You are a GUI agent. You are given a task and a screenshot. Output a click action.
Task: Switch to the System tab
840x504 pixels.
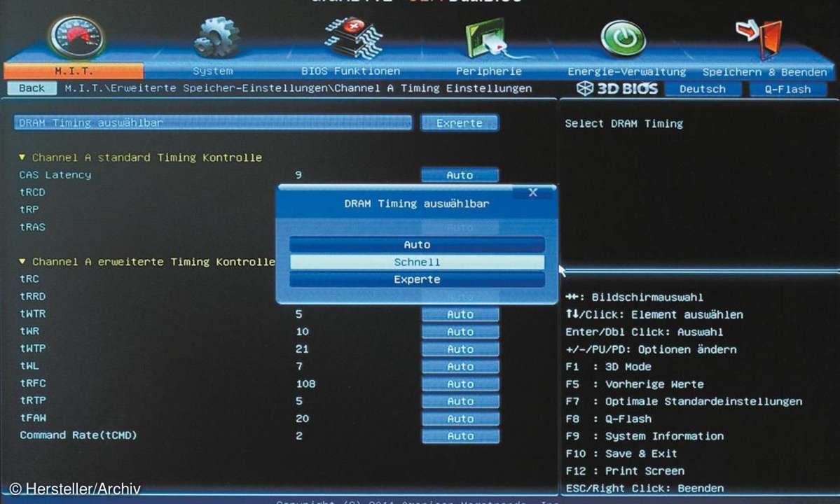click(213, 71)
